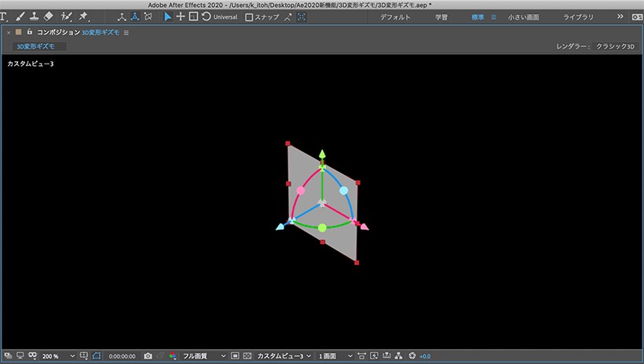Select the Brush tool
This screenshot has height=364, width=644.
click(20, 16)
